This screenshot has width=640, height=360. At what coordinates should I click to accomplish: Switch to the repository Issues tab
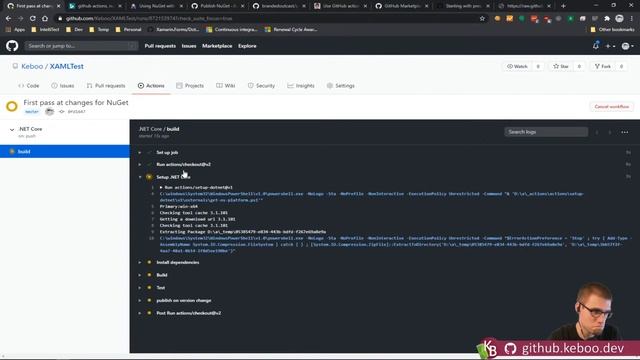(63, 86)
